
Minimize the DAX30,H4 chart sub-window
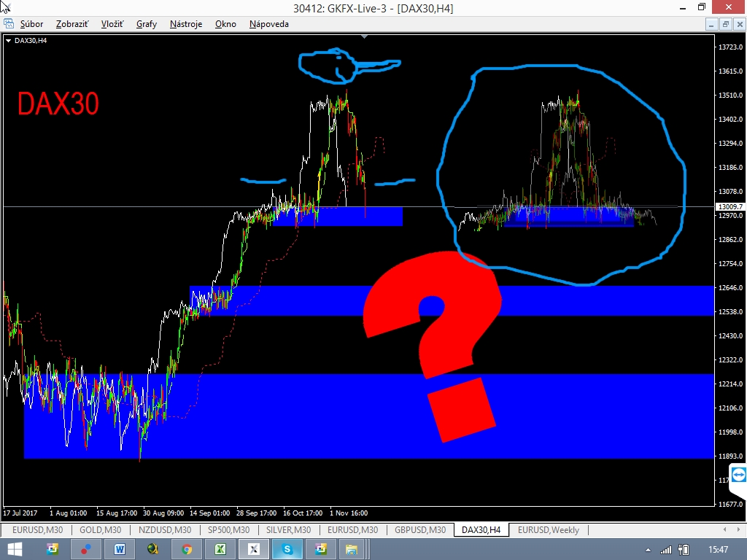click(x=711, y=24)
